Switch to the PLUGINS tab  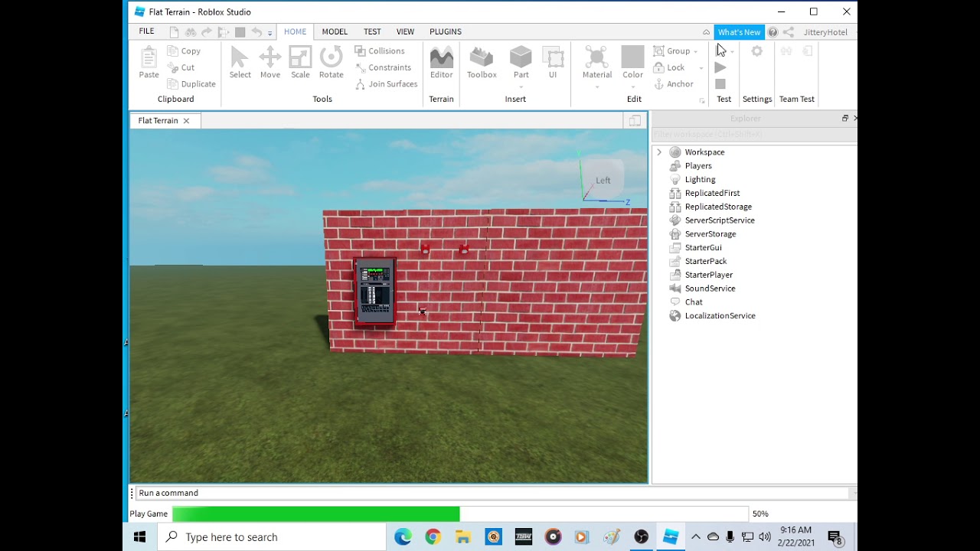pos(445,31)
